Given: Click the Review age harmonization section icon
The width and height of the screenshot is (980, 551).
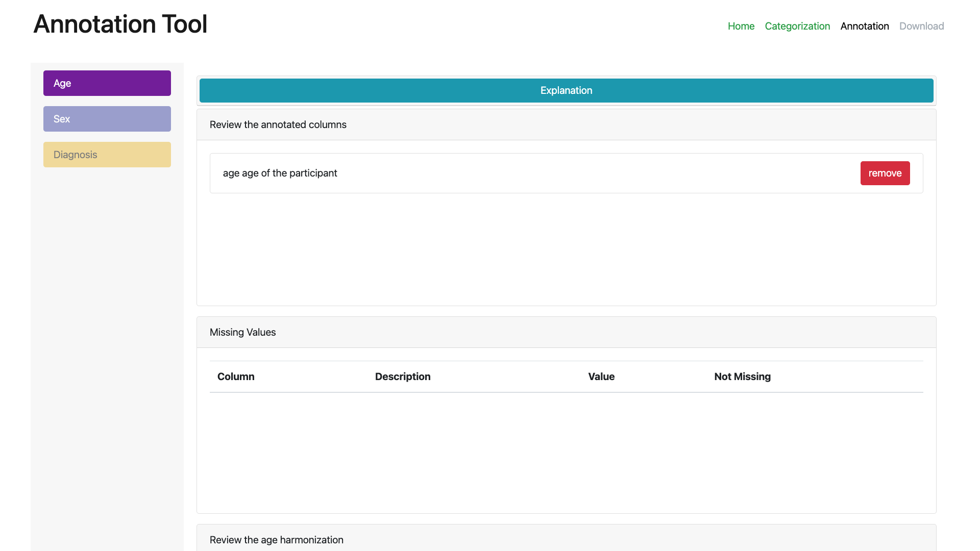Looking at the screenshot, I should (276, 540).
